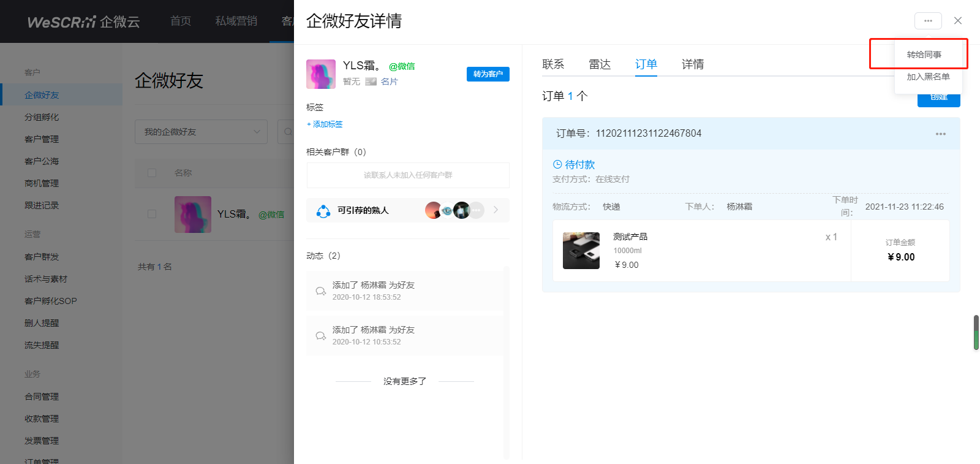Click the YLS霜 profile avatar in details
This screenshot has height=464, width=980.
321,74
